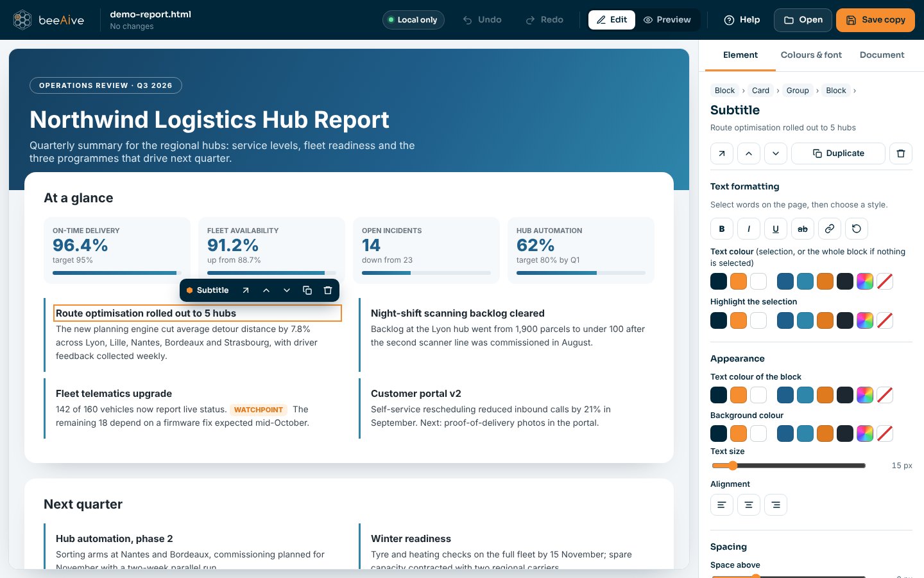Click the WATCHPOINT tag

(x=259, y=410)
